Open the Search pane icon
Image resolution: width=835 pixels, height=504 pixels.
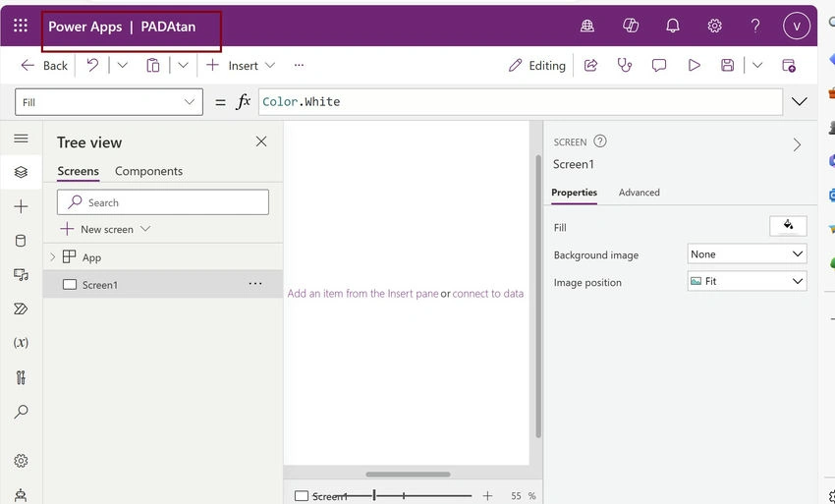[x=21, y=412]
